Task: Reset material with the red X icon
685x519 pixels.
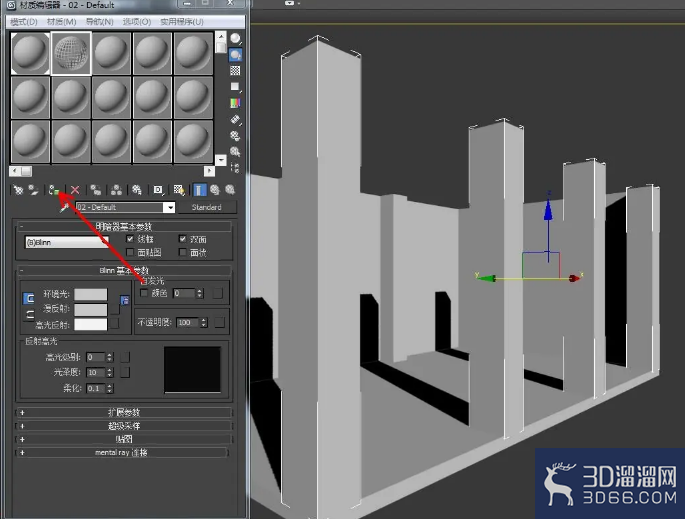Action: (75, 190)
